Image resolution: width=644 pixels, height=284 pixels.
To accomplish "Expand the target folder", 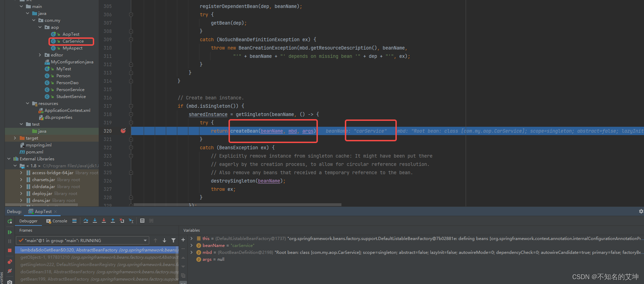I will (15, 138).
